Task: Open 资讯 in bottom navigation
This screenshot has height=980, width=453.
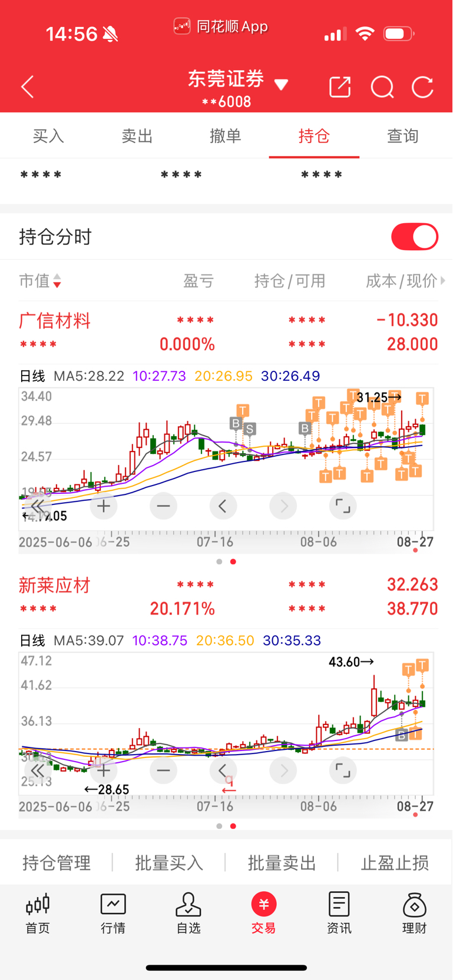Action: click(x=339, y=913)
